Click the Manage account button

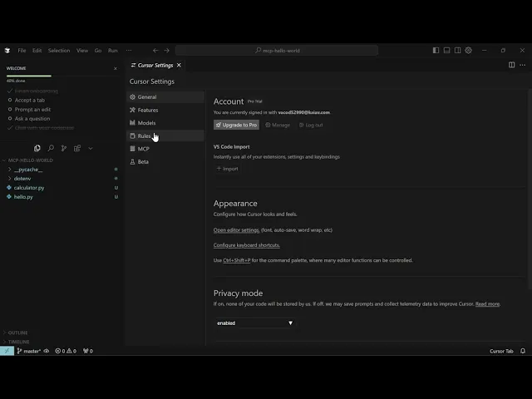click(x=278, y=125)
